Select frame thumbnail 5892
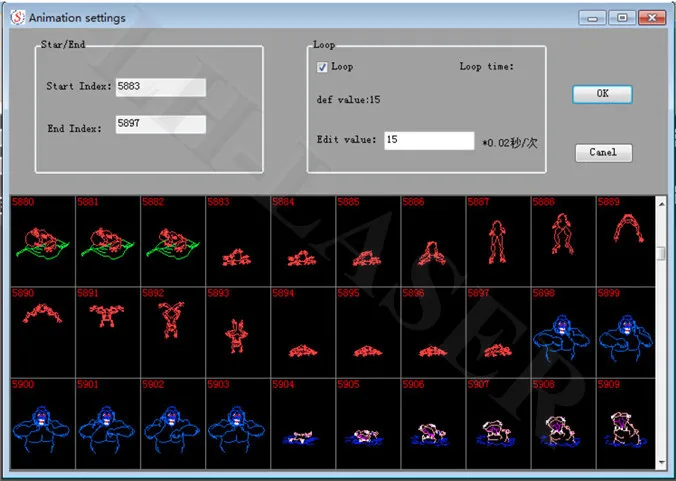Viewport: 676px width, 481px height. [173, 332]
